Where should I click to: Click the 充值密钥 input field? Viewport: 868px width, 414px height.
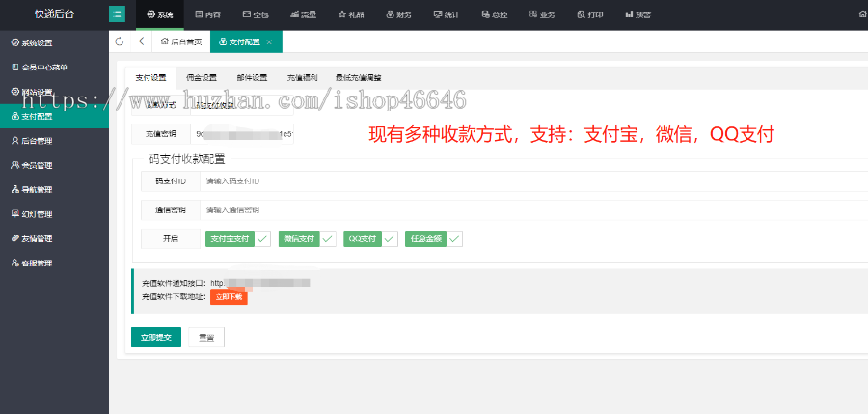242,134
